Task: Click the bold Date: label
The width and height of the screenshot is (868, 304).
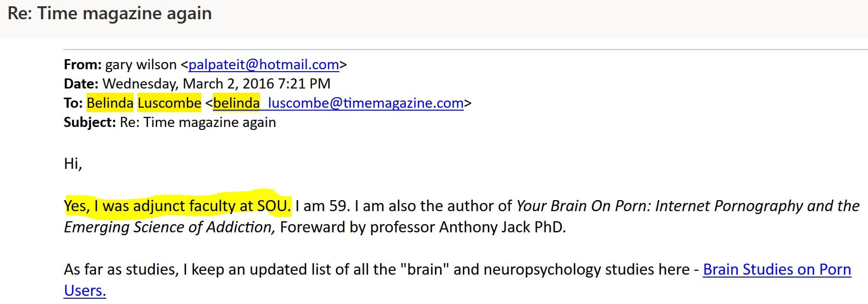Action: [x=81, y=84]
